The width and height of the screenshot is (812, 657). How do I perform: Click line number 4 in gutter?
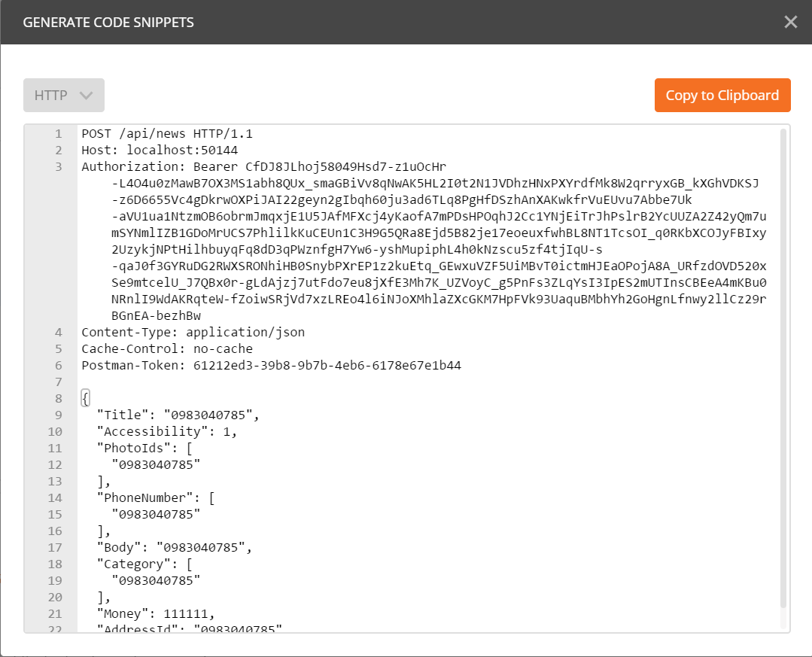tap(59, 333)
